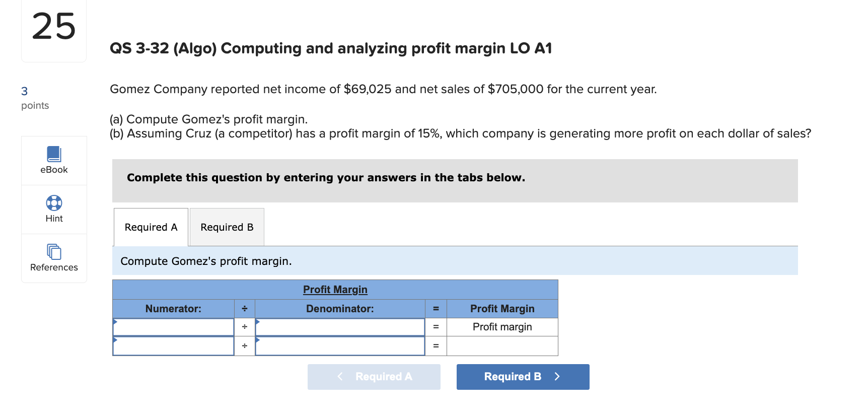The image size is (868, 418).
Task: Click the Profit Margin underlined heading
Action: coord(335,289)
